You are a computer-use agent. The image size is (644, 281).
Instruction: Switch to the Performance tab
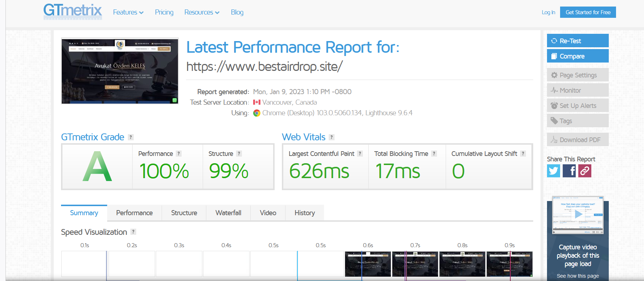tap(134, 213)
